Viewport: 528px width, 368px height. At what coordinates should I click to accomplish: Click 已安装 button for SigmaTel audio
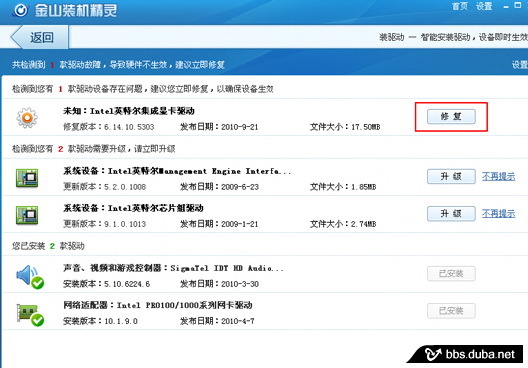pyautogui.click(x=451, y=273)
